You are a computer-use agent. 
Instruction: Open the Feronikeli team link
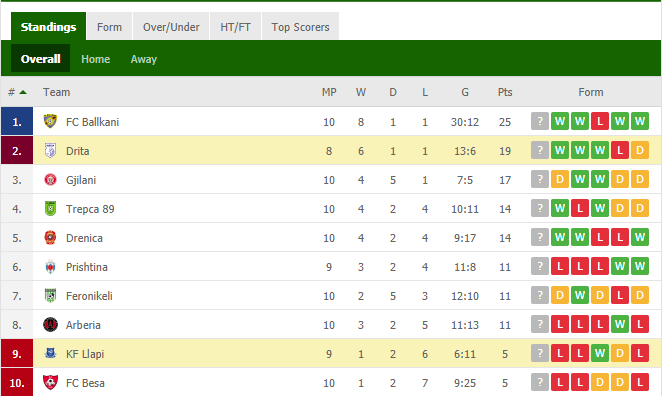tap(89, 296)
